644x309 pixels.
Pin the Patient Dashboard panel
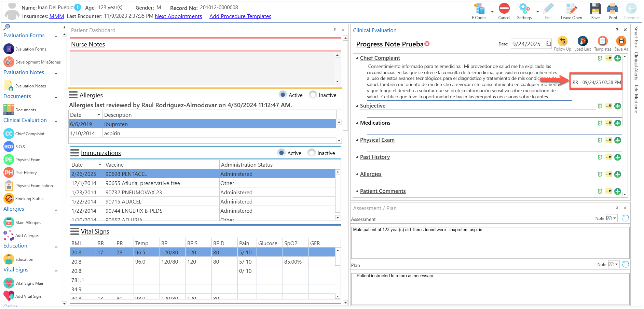click(334, 30)
